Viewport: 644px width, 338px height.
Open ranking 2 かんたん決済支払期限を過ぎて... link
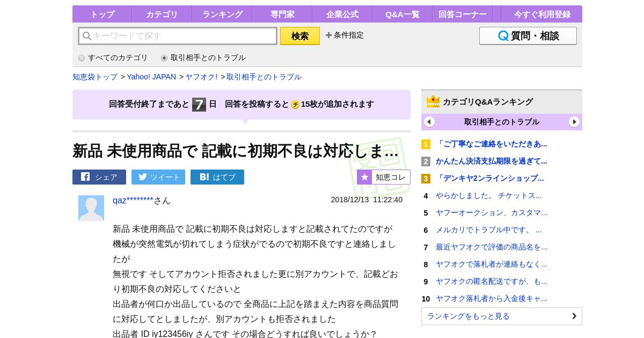pyautogui.click(x=492, y=161)
